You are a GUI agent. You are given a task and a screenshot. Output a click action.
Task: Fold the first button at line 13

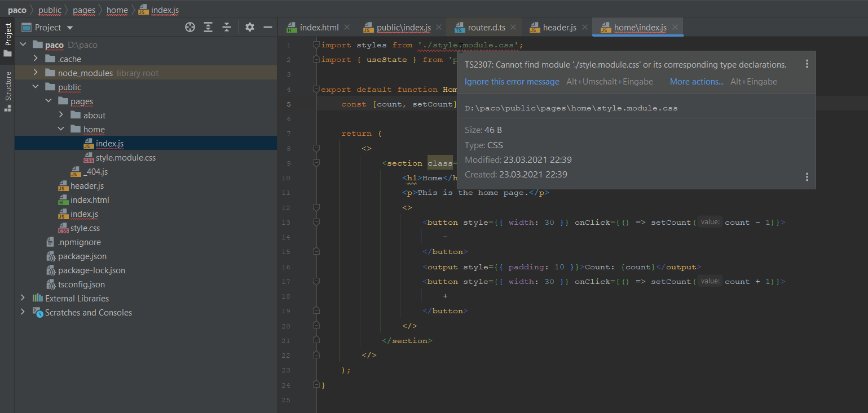316,222
